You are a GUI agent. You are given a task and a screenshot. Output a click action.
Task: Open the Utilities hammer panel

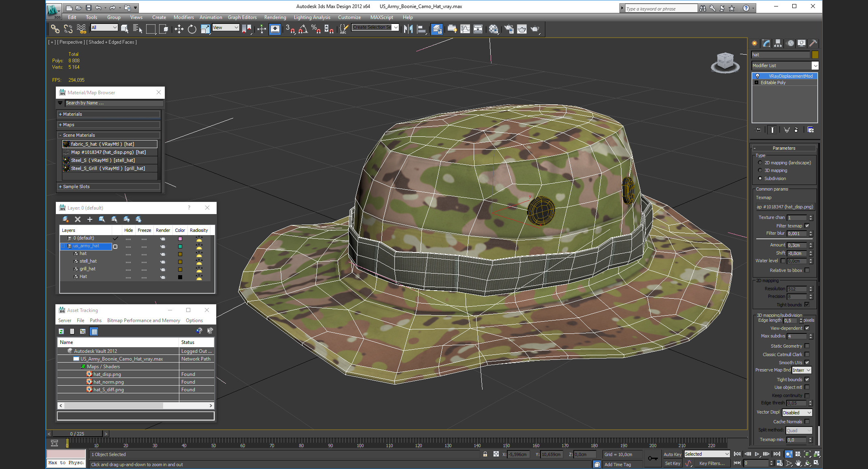click(x=813, y=43)
